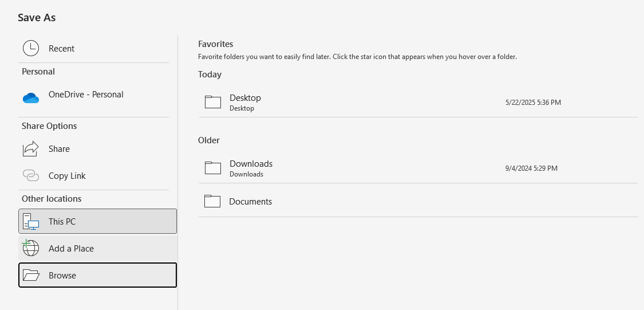This screenshot has width=644, height=310.
Task: Click the Share arrow icon
Action: tap(31, 149)
